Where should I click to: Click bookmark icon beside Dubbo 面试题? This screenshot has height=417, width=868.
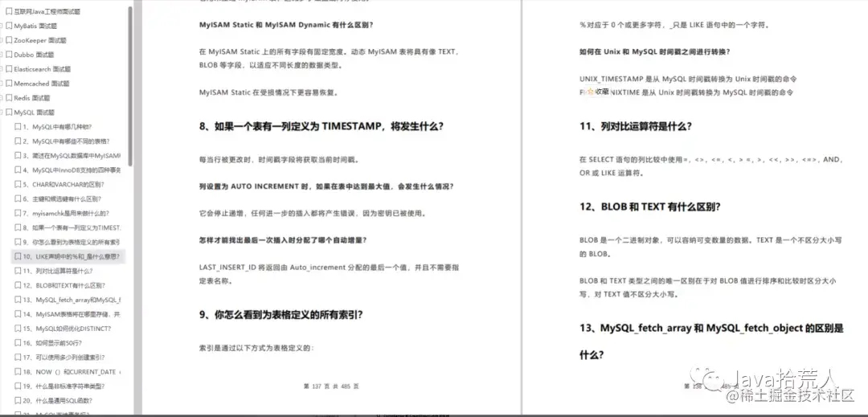[x=9, y=55]
